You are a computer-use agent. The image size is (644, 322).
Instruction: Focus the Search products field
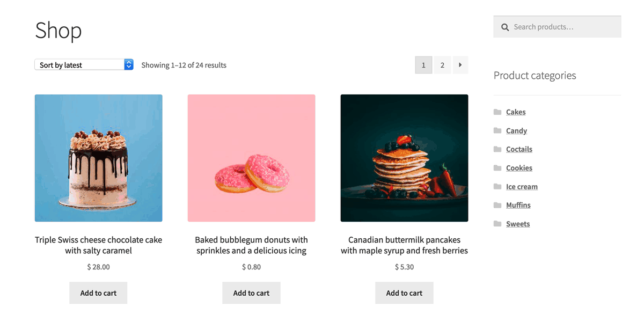(557, 27)
